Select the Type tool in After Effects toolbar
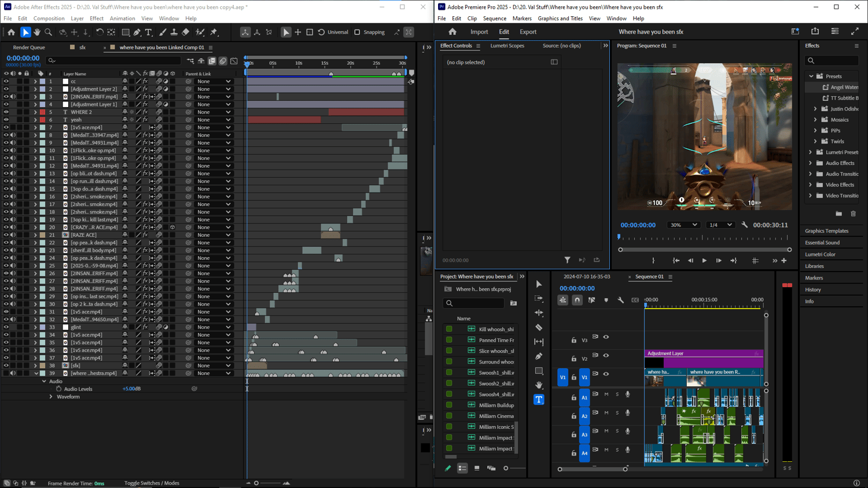Image resolution: width=868 pixels, height=488 pixels. (x=149, y=32)
